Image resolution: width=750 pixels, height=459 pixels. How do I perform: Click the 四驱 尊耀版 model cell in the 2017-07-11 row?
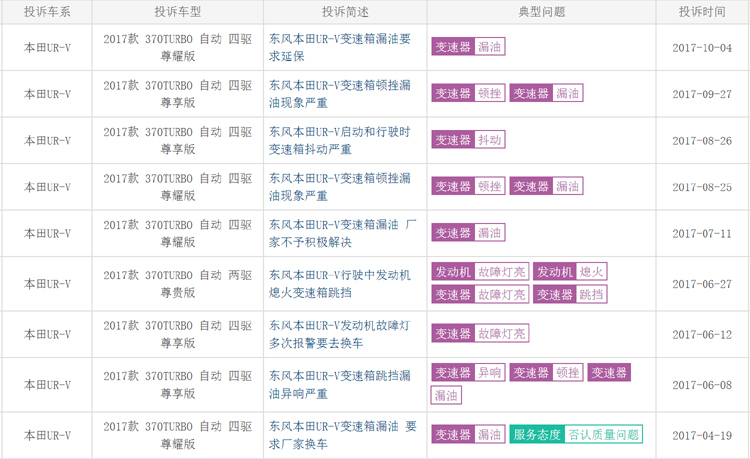(177, 233)
